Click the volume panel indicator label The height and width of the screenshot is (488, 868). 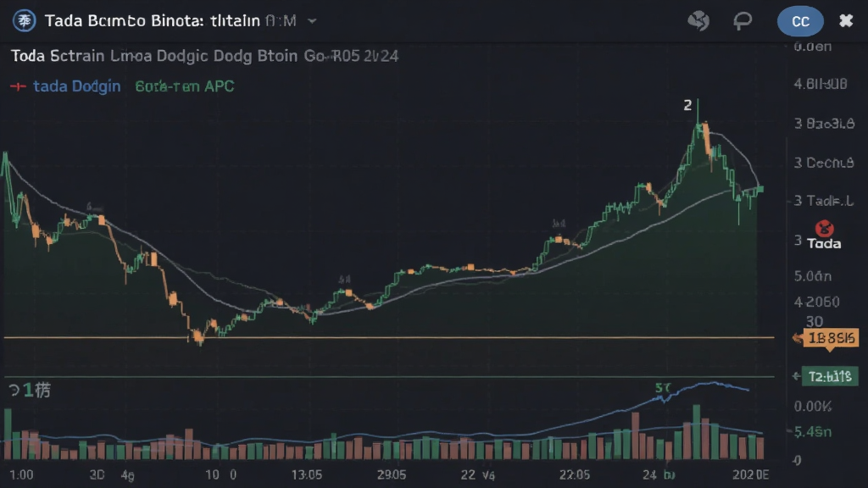click(31, 391)
